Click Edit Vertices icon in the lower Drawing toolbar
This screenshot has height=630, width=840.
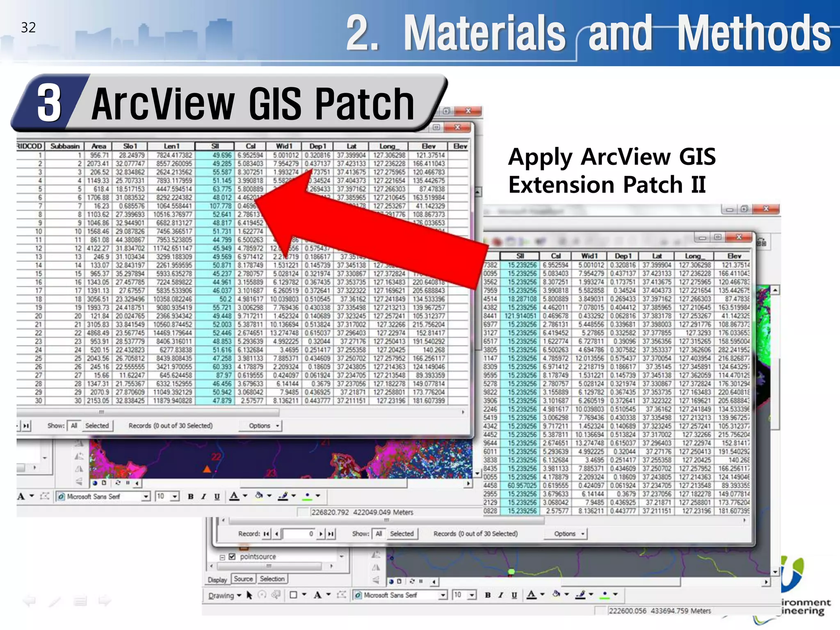click(341, 595)
